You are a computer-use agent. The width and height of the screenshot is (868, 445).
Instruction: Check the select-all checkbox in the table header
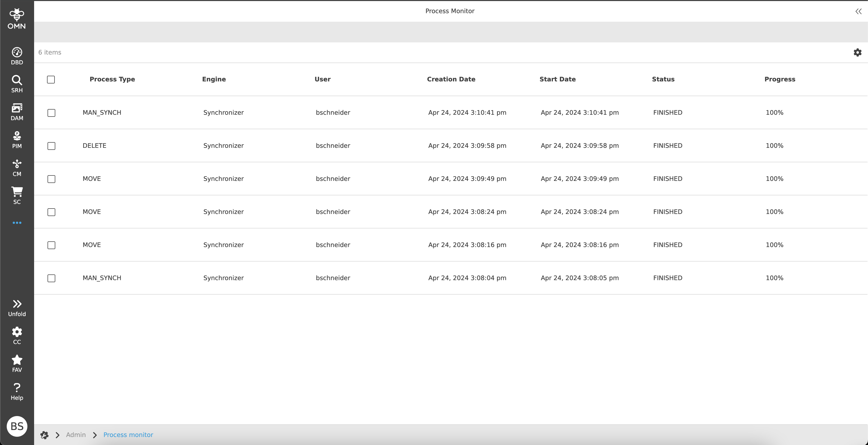point(51,80)
